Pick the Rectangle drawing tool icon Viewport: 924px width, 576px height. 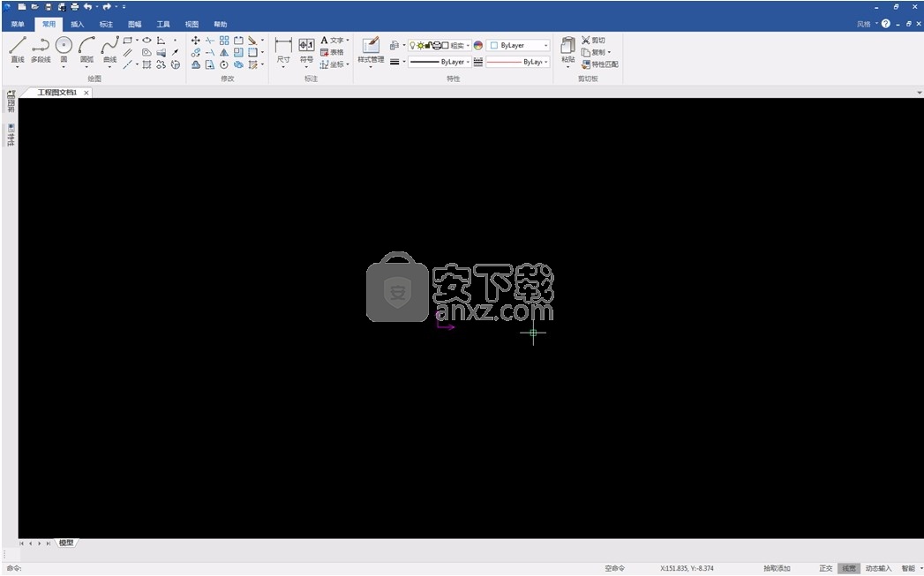click(128, 40)
